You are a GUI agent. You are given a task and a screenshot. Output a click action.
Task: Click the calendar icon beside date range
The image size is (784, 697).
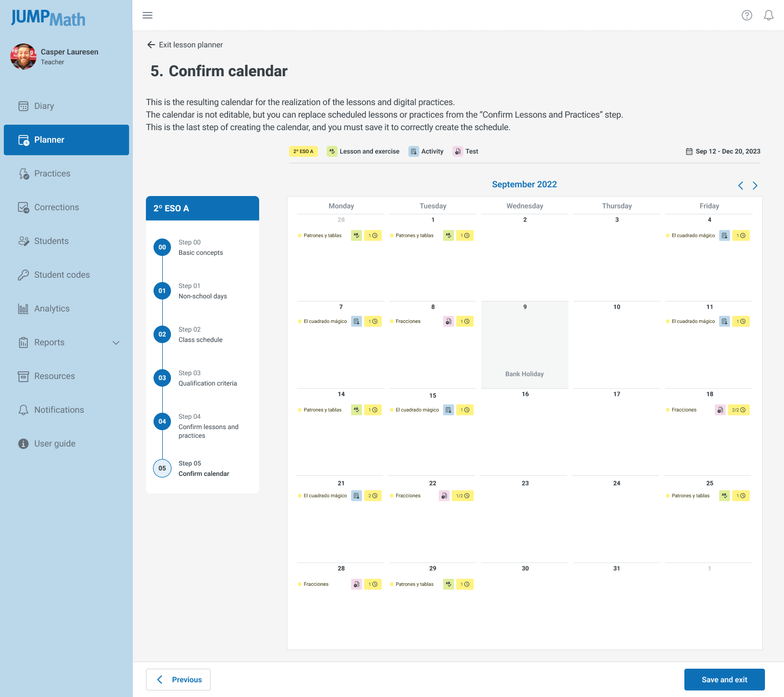point(689,151)
